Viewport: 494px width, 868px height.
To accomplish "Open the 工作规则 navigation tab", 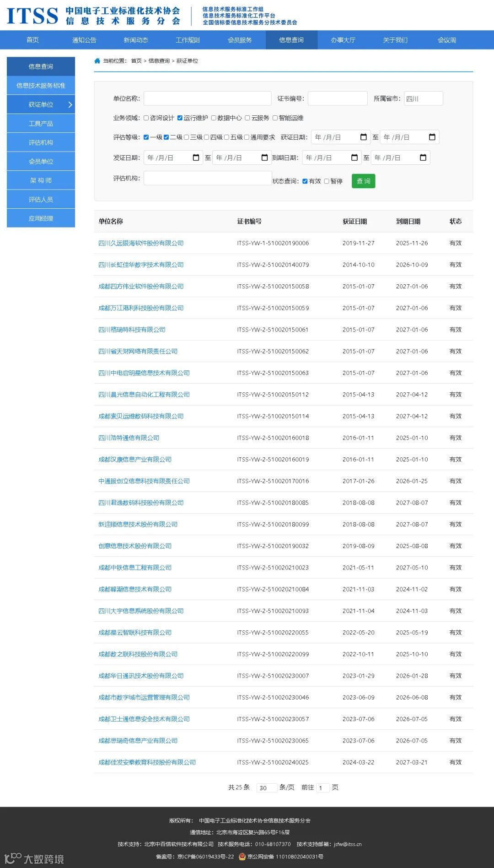I will click(188, 40).
